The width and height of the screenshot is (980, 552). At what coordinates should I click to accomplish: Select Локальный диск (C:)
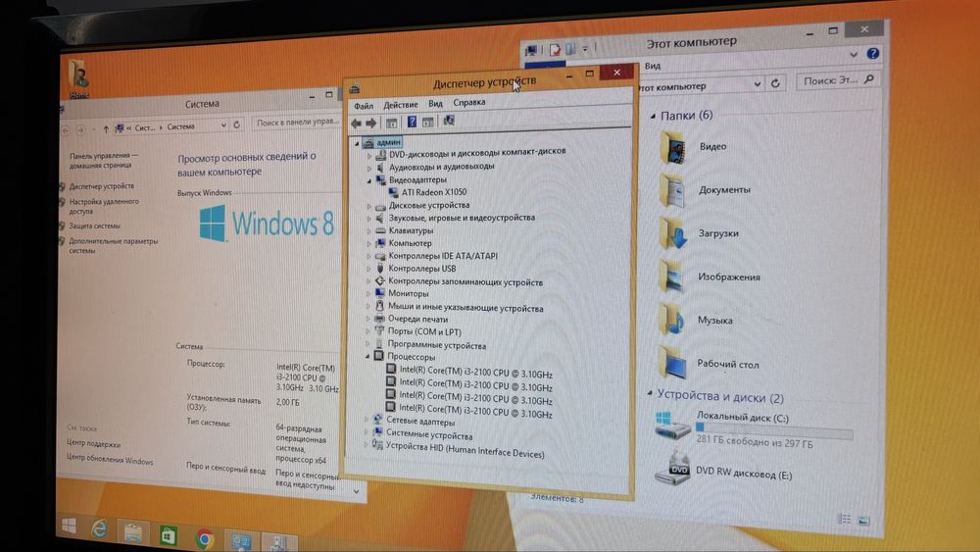tap(742, 418)
